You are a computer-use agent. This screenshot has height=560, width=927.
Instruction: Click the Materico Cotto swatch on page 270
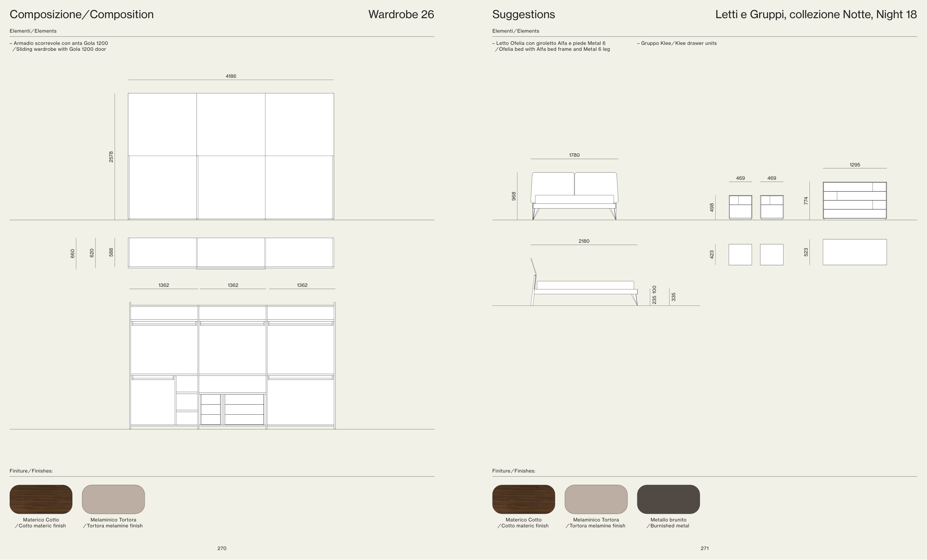point(41,499)
